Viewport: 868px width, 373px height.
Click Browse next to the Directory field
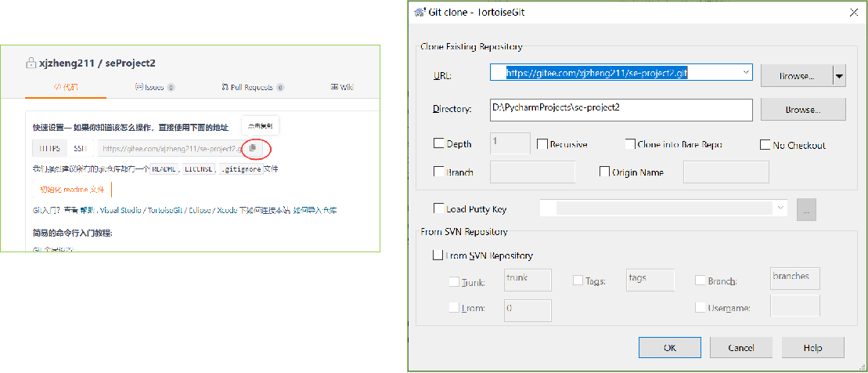(x=803, y=109)
